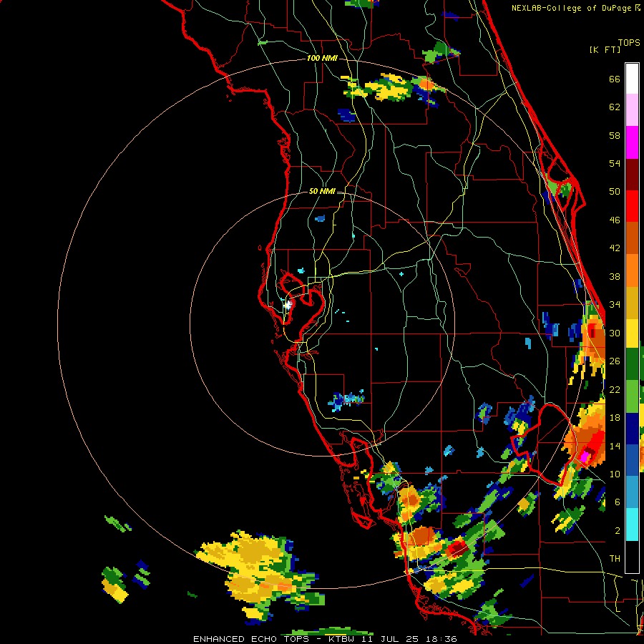Pick the navy blue legend swatch

coord(632,429)
